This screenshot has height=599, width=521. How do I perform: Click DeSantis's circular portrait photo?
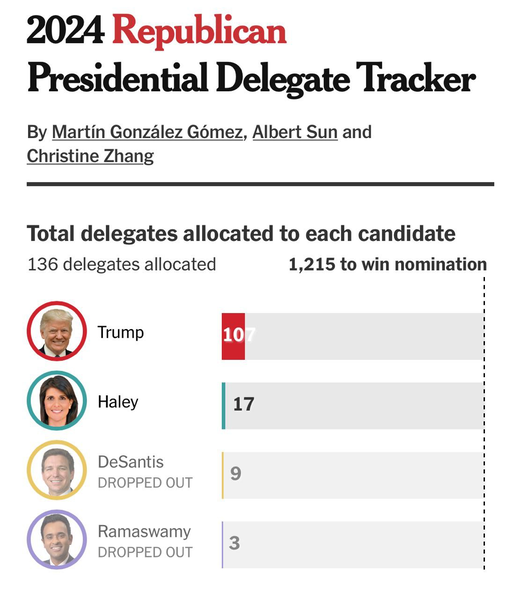[x=57, y=470]
